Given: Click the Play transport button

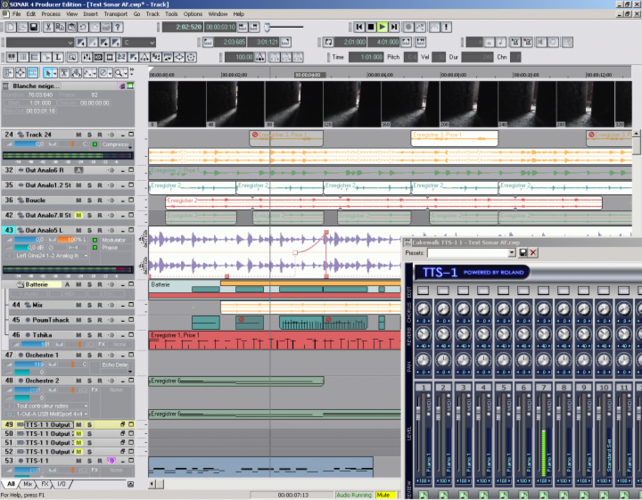Looking at the screenshot, I should coord(382,27).
